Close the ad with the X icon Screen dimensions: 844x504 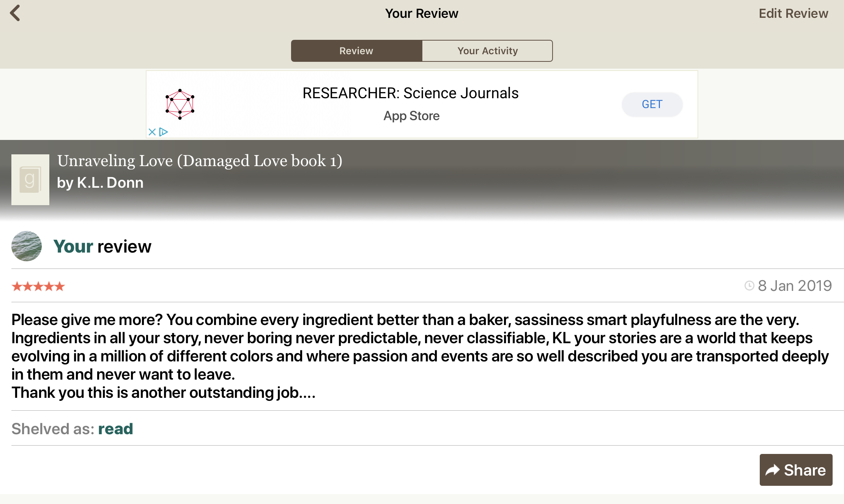pyautogui.click(x=152, y=132)
